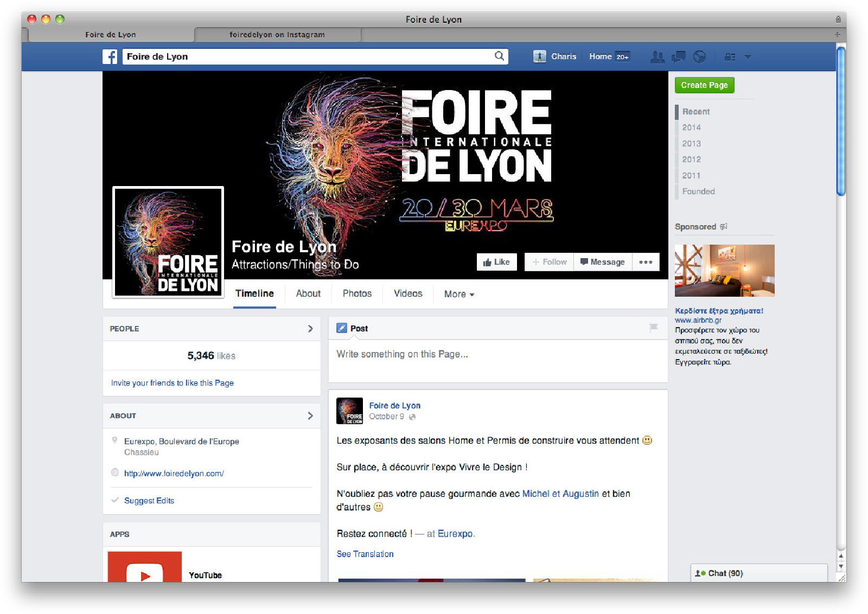Click October 9 post date link
The width and height of the screenshot is (868, 614).
(387, 417)
